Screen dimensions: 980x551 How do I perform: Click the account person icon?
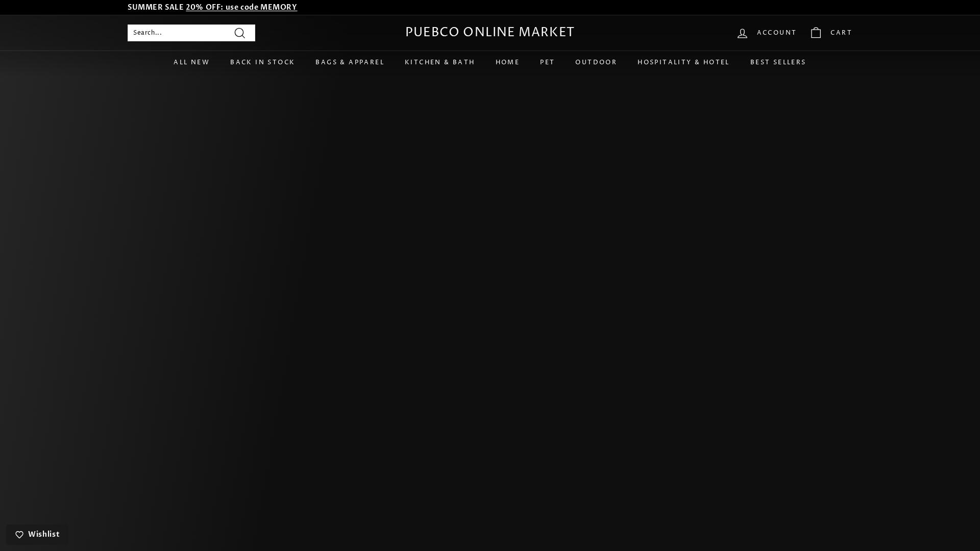742,33
